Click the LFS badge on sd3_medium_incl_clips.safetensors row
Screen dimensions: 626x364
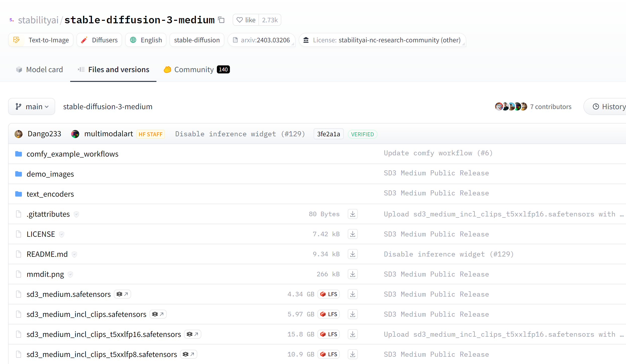pyautogui.click(x=328, y=314)
